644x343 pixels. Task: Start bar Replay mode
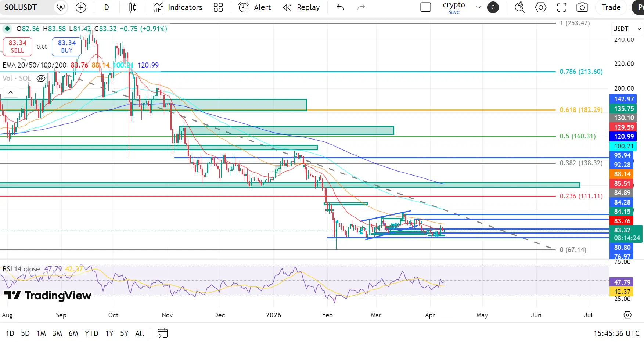pos(302,7)
